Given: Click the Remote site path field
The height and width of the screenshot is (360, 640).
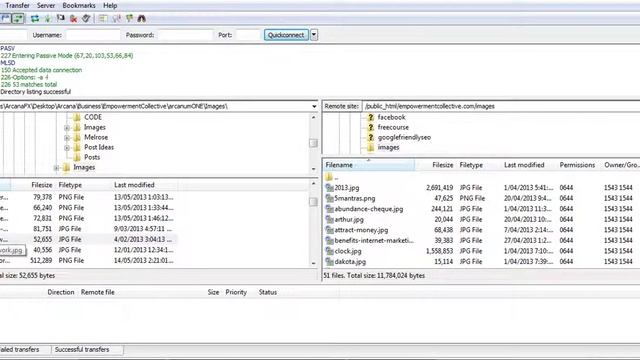Looking at the screenshot, I should coord(501,107).
